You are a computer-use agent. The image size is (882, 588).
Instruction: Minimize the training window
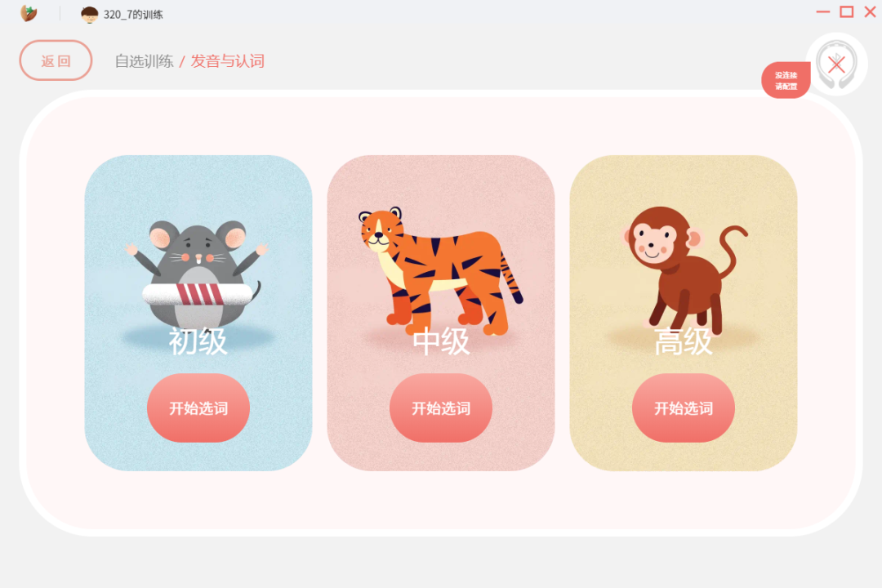[x=823, y=11]
